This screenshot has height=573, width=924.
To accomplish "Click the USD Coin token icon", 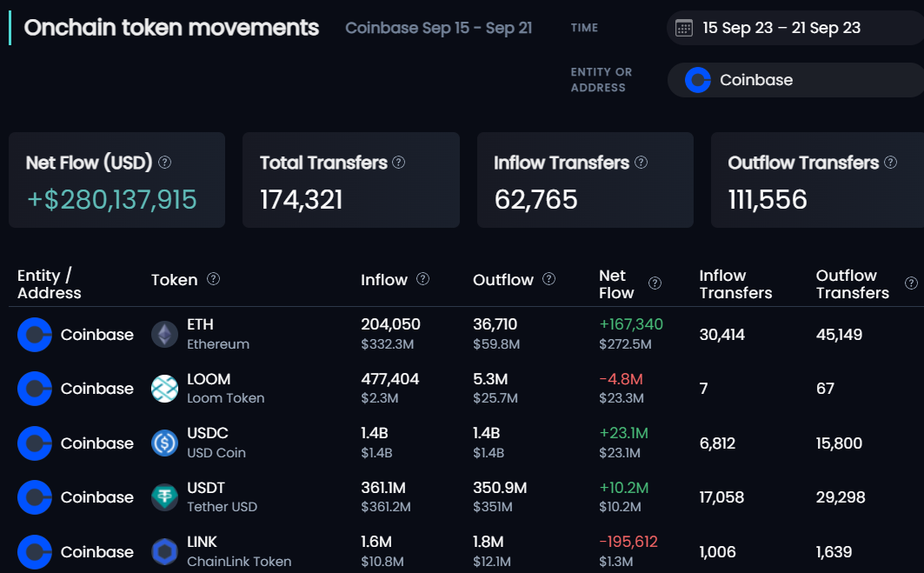I will (x=165, y=443).
